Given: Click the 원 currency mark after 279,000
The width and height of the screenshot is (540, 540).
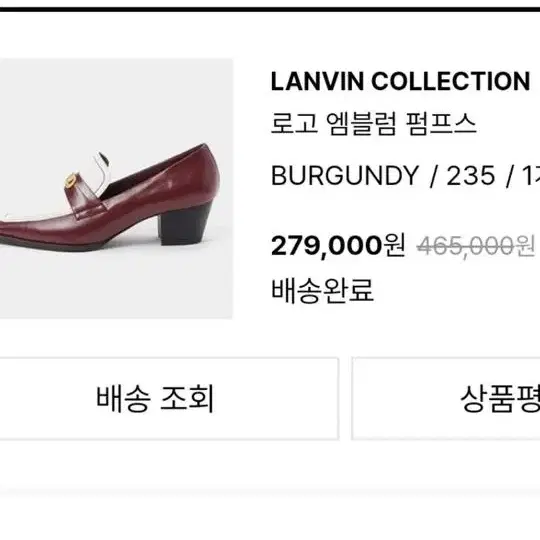Looking at the screenshot, I should pyautogui.click(x=395, y=245).
